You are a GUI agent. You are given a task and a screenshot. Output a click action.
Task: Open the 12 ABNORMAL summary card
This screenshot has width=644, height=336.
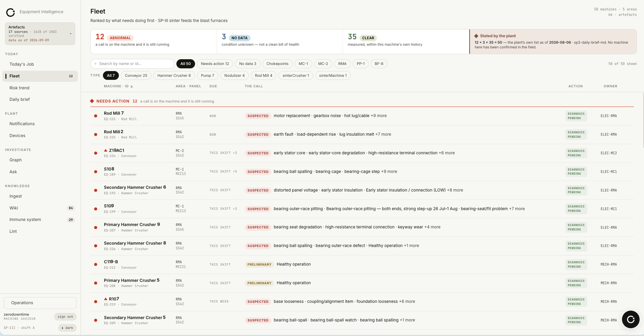coord(154,41)
